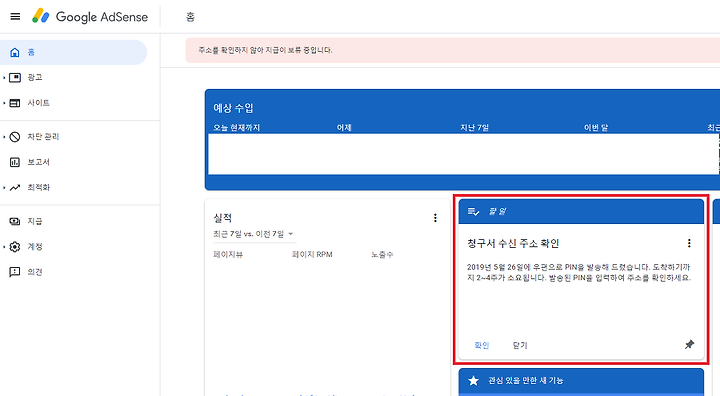Click the 홈 page title in top bar
The image size is (720, 396).
pyautogui.click(x=190, y=17)
